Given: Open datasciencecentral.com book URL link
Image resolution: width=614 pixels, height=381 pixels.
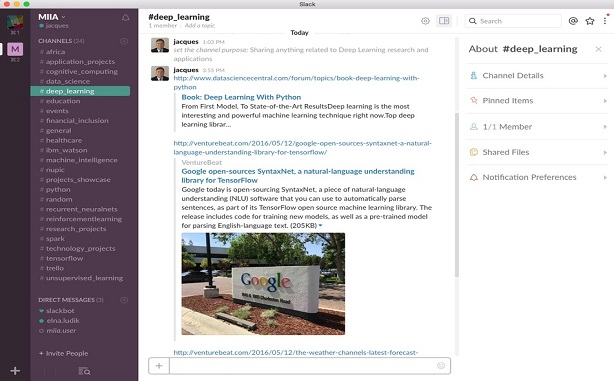Looking at the screenshot, I should (x=296, y=82).
